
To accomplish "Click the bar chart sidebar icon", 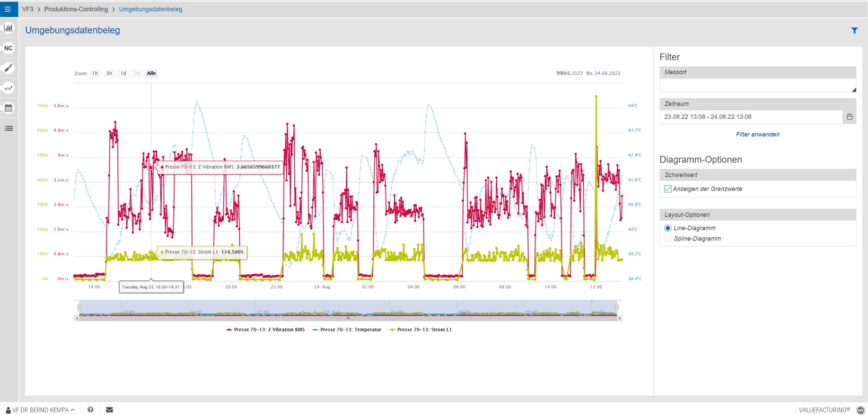I will [8, 28].
